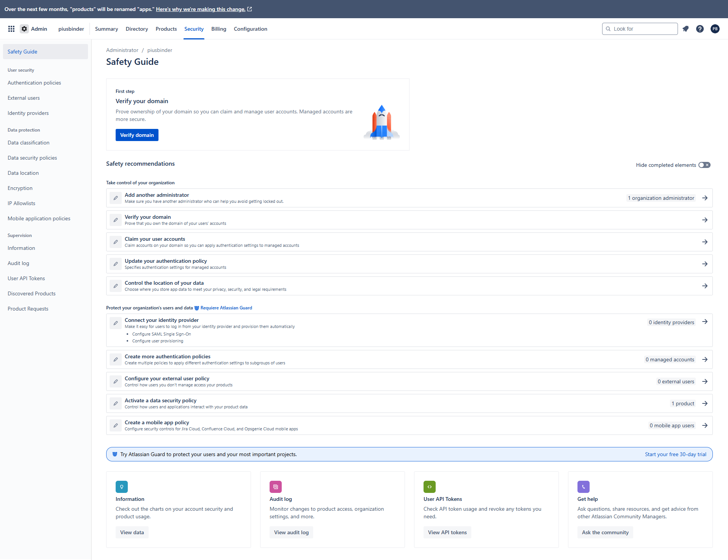Click pencil icon for Update your authentication policy
The image size is (728, 560).
click(116, 264)
